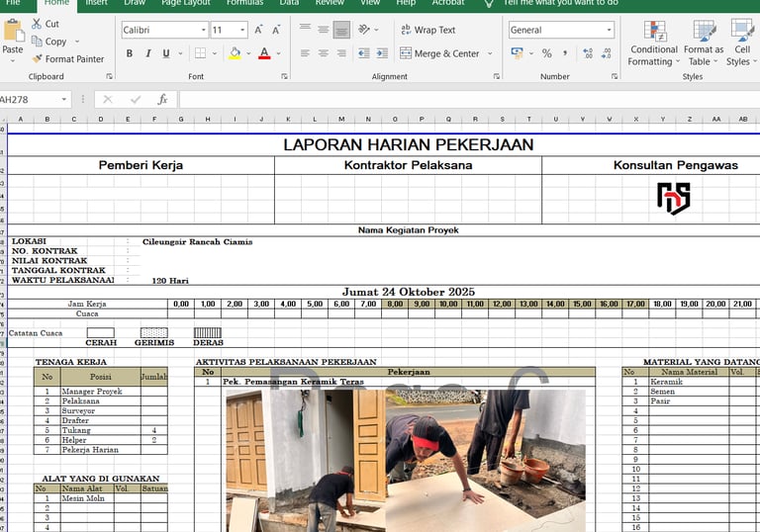Click Increase Decimal icon
Viewport: 760px width, 532px height.
tap(588, 53)
